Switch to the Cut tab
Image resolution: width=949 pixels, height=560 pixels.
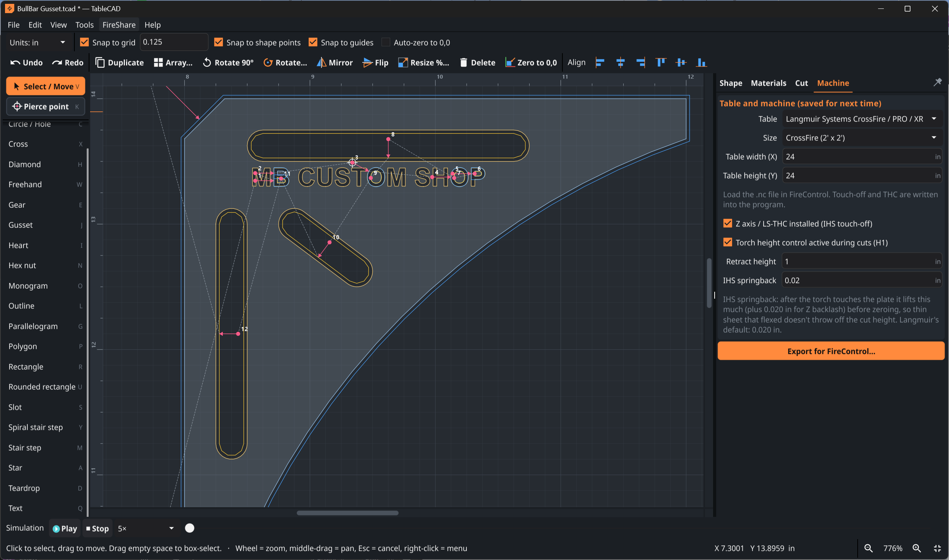(801, 83)
